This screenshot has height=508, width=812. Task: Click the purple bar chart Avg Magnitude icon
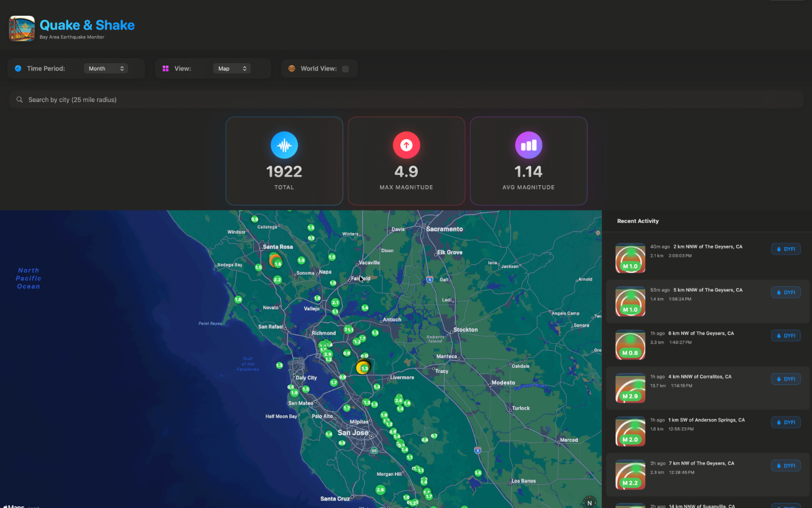tap(529, 146)
